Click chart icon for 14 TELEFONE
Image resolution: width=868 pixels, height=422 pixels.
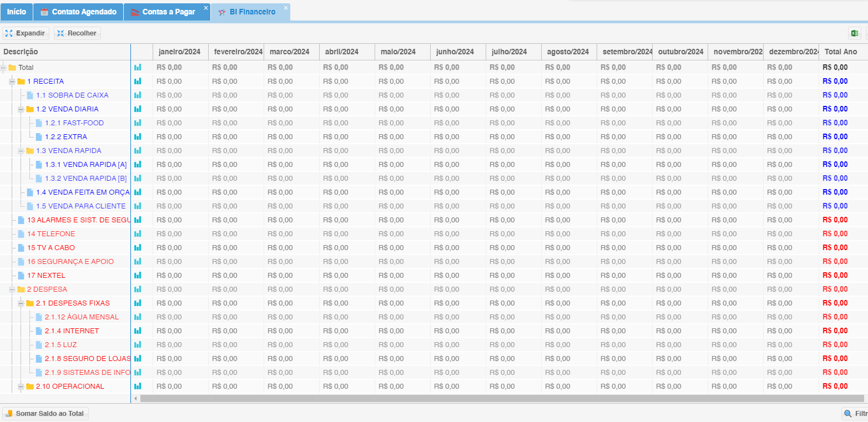(x=138, y=233)
